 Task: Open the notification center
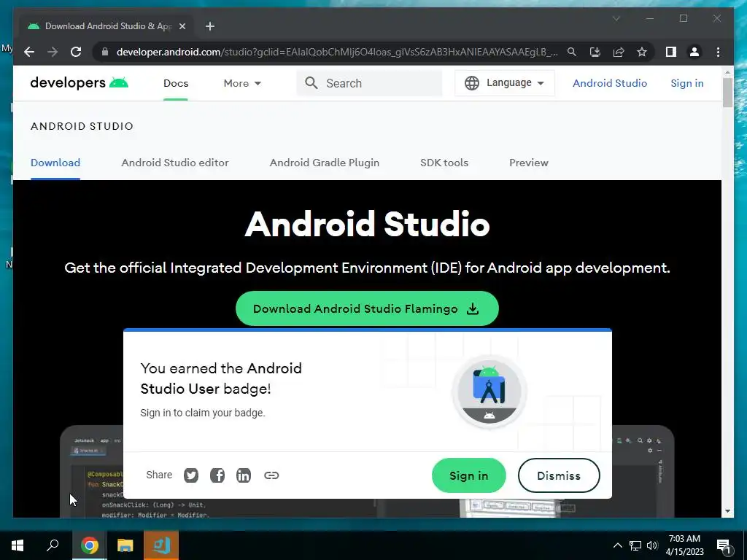pos(724,545)
